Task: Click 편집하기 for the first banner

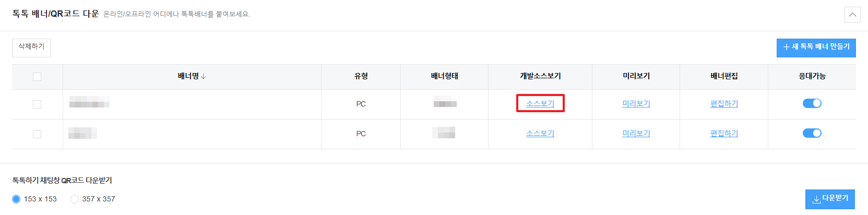Action: click(724, 103)
